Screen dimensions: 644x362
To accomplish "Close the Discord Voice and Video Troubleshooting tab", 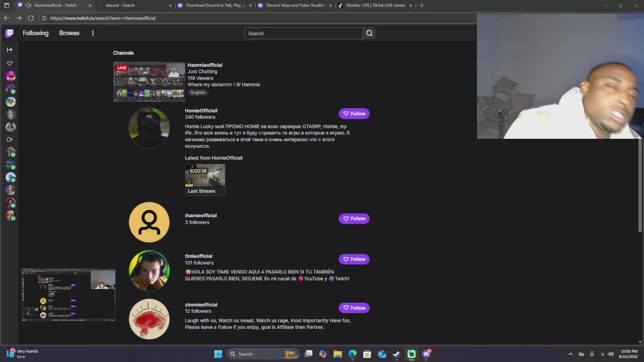I will pyautogui.click(x=330, y=6).
